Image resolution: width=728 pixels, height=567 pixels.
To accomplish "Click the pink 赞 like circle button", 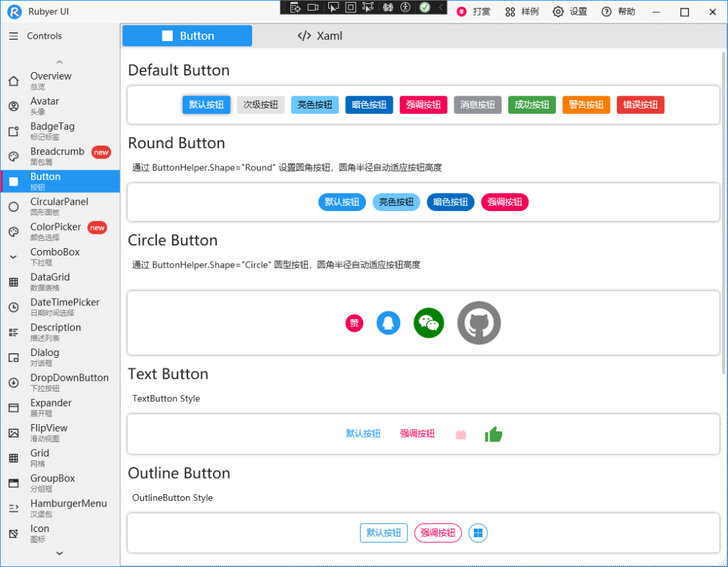I will (x=354, y=323).
